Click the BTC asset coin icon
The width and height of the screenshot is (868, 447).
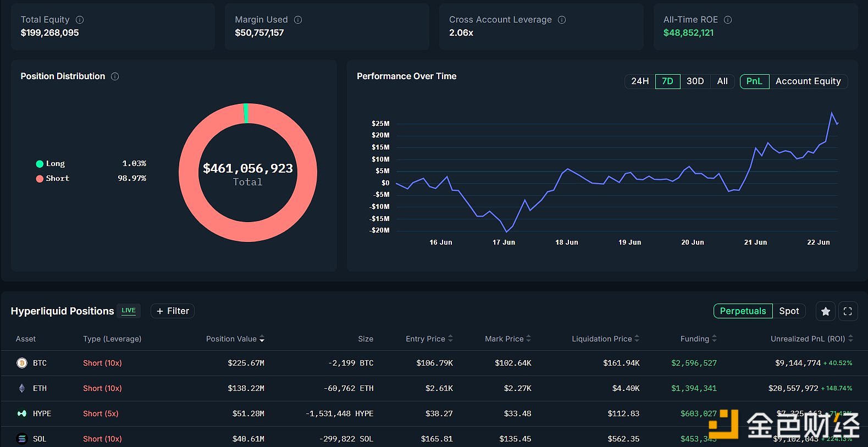click(22, 363)
